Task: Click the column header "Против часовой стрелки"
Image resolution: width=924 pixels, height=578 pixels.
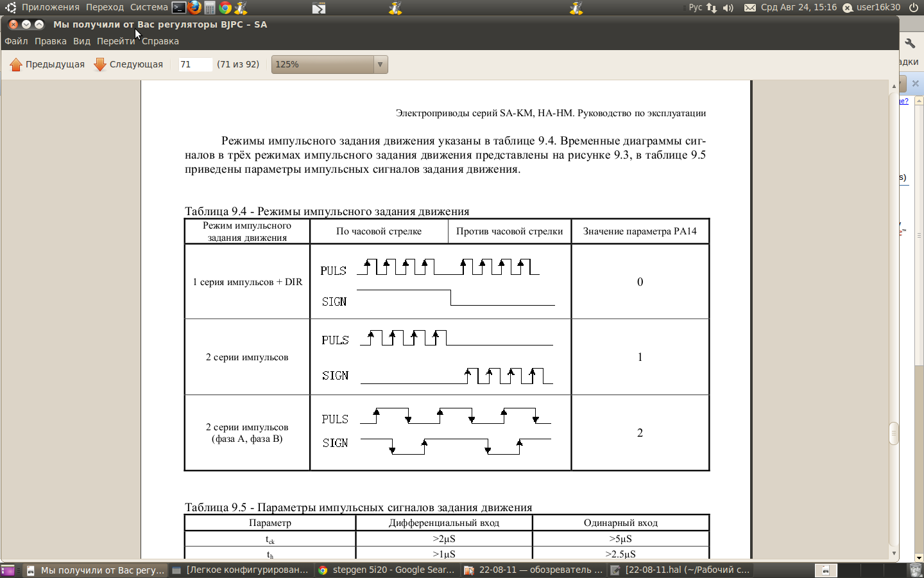Action: (x=509, y=231)
